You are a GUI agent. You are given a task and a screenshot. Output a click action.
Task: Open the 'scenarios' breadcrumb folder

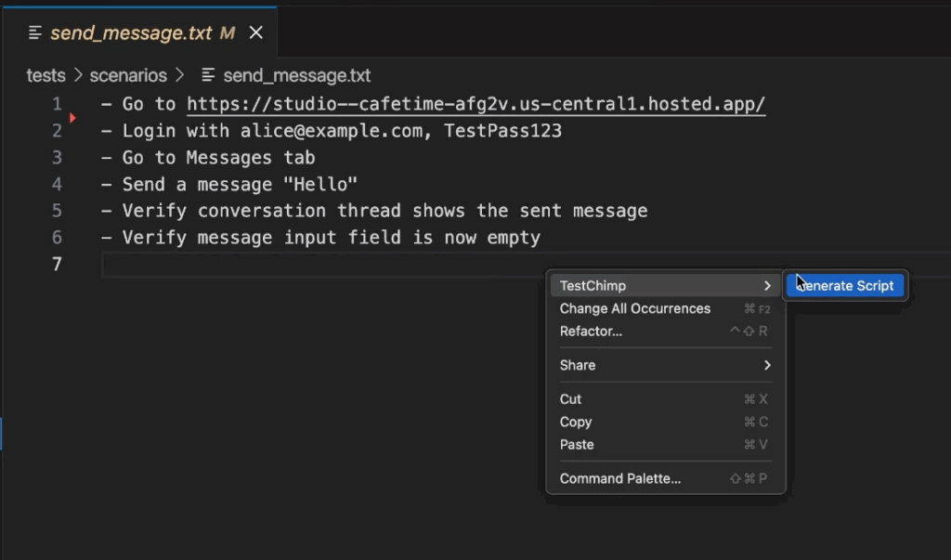click(128, 75)
